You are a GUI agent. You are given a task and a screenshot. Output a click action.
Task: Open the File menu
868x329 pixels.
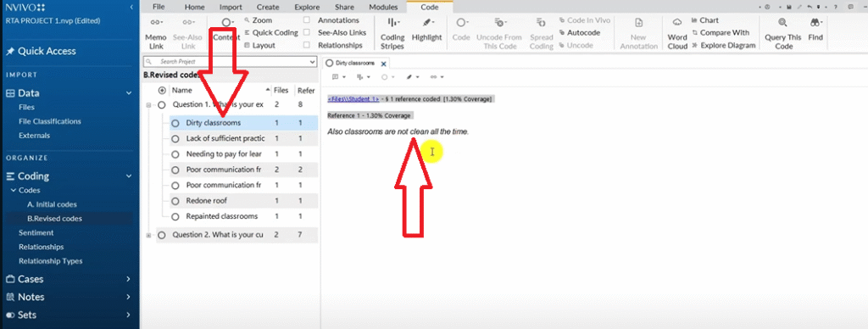point(159,7)
